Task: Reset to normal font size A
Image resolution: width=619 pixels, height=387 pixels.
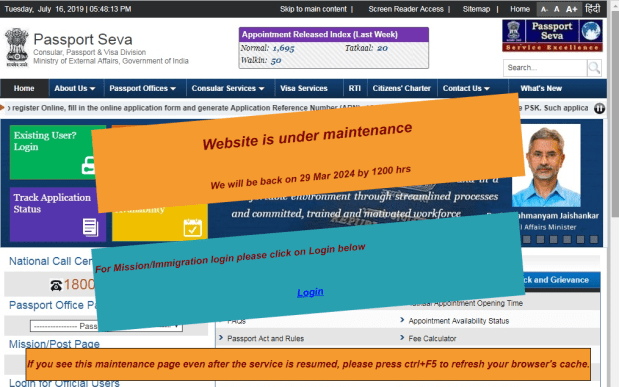Action: (557, 9)
